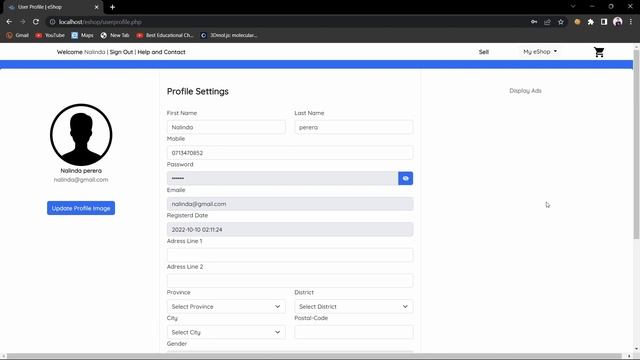This screenshot has width=640, height=360.
Task: Expand the Select Province dropdown
Action: [226, 307]
